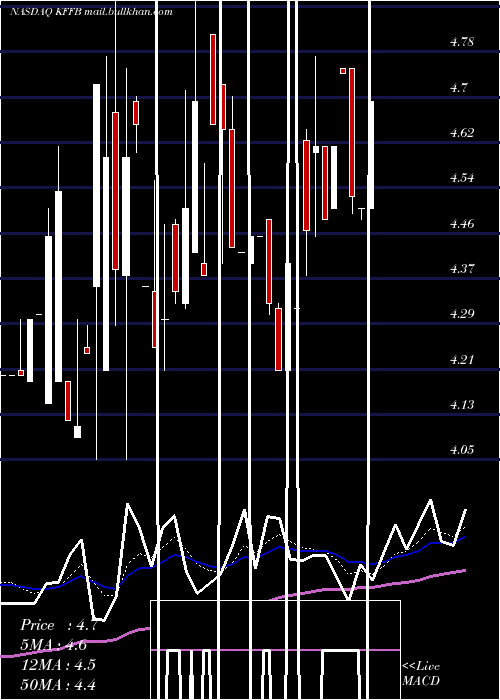
Task: Click the 5MA : 4.6 readout
Action: (54, 645)
